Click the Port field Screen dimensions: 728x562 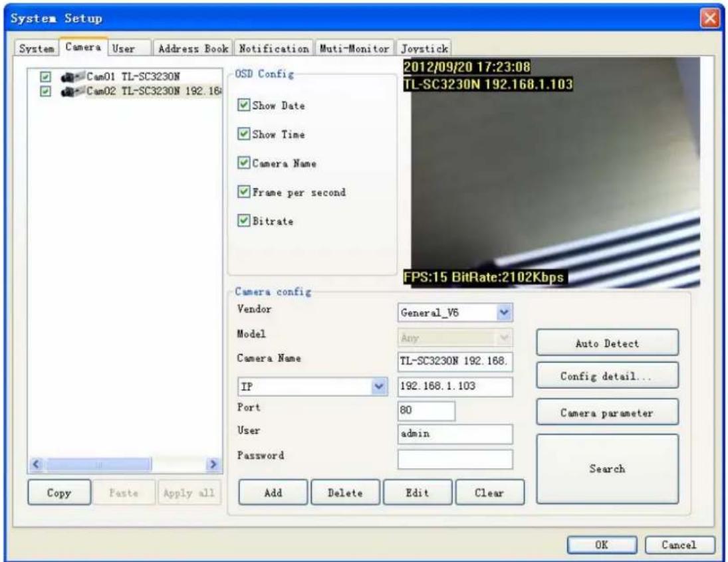coord(426,411)
